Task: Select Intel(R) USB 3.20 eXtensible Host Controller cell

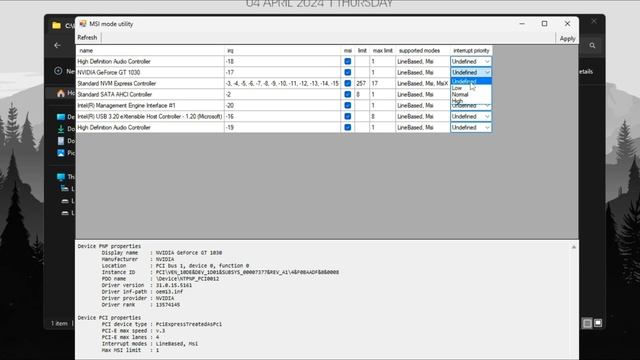Action: click(x=150, y=116)
